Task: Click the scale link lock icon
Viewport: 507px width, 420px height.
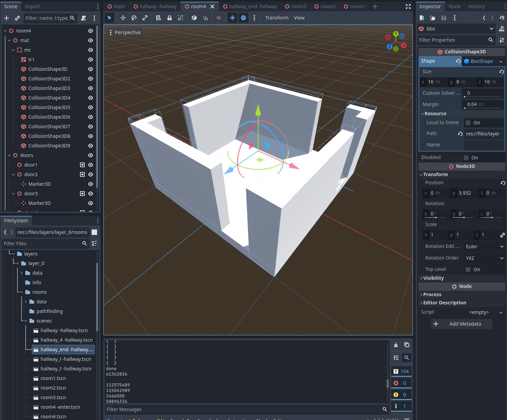Action: point(502,235)
